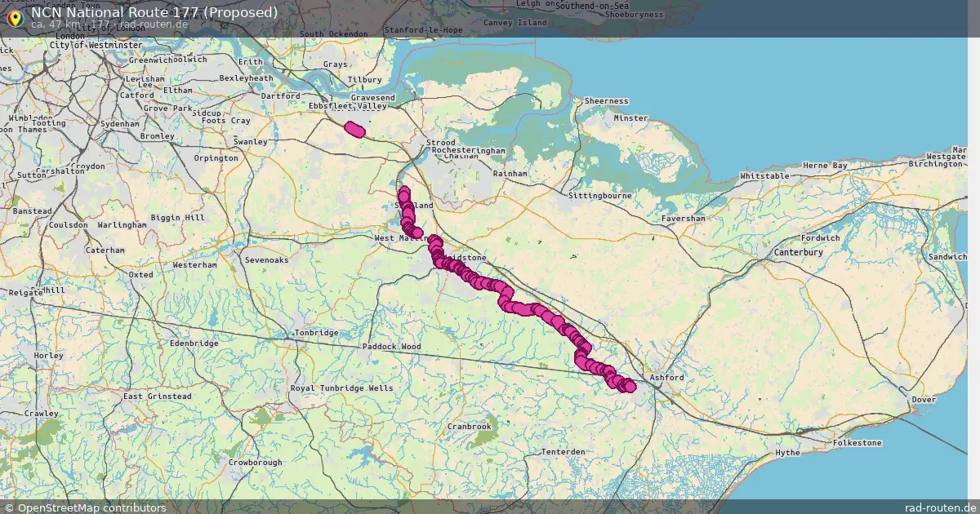This screenshot has width=980, height=514.
Task: Click the 'Sittingbourne' town label
Action: (x=600, y=197)
